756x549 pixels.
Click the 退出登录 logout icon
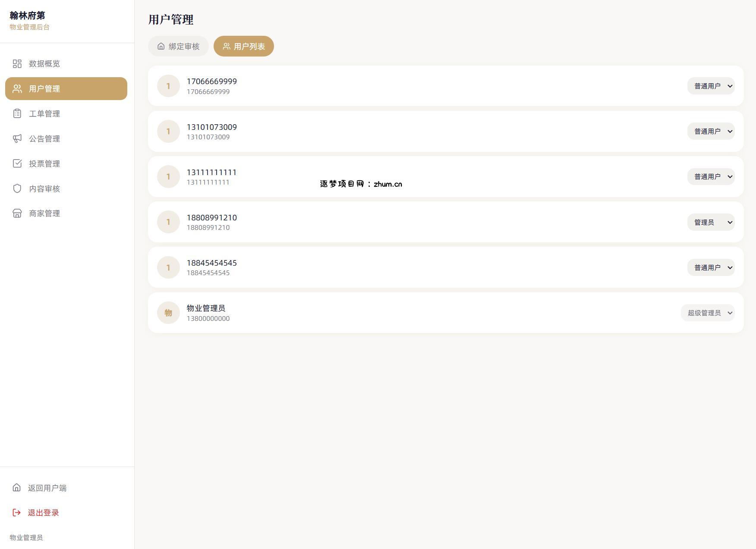(16, 513)
